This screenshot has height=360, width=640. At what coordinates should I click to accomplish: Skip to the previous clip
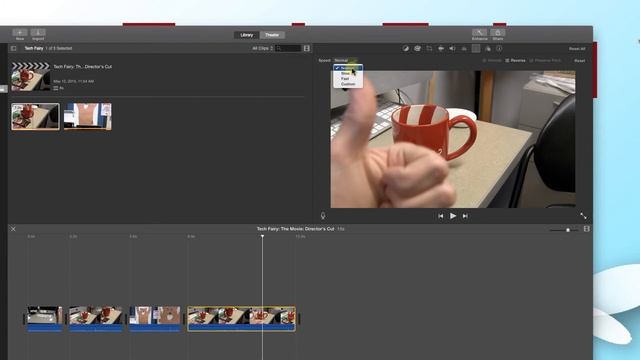coord(440,216)
